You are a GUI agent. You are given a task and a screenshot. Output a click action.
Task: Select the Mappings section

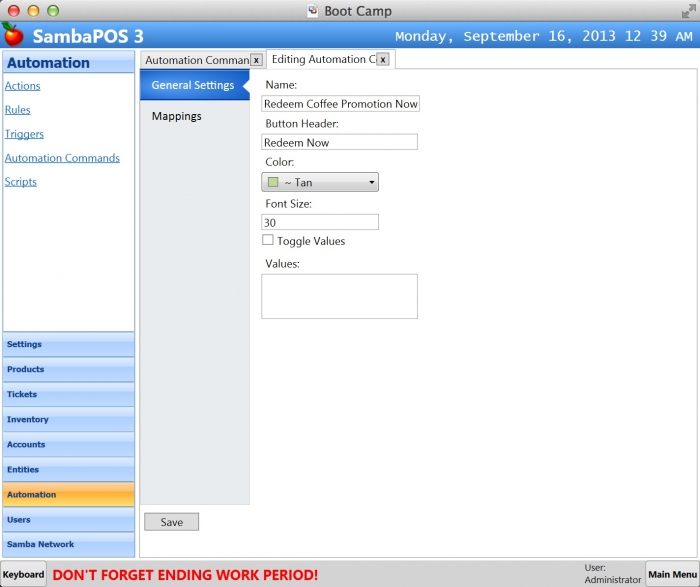click(x=177, y=116)
